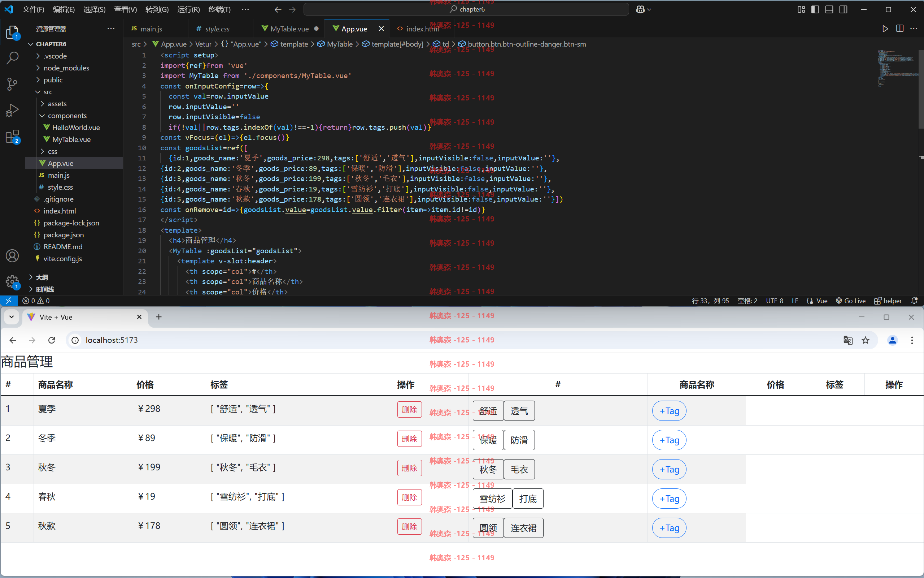Delete the 夏季 row with 删除 button
This screenshot has width=924, height=578.
[x=409, y=409]
